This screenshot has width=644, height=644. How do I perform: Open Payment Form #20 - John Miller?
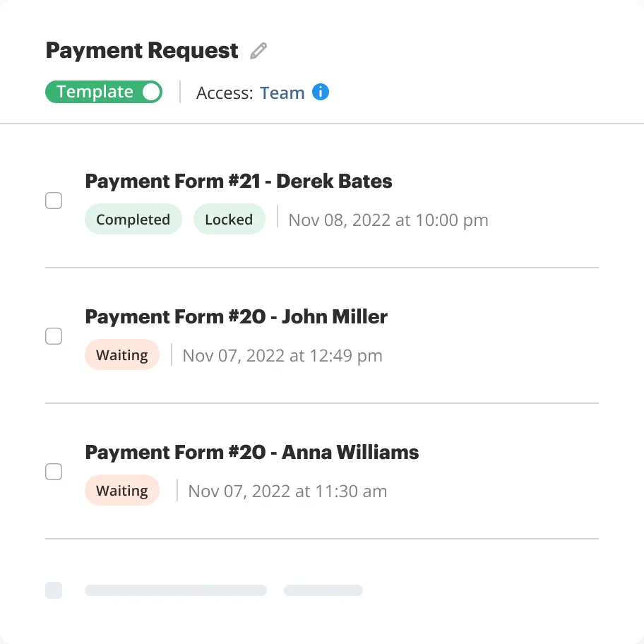(x=236, y=316)
